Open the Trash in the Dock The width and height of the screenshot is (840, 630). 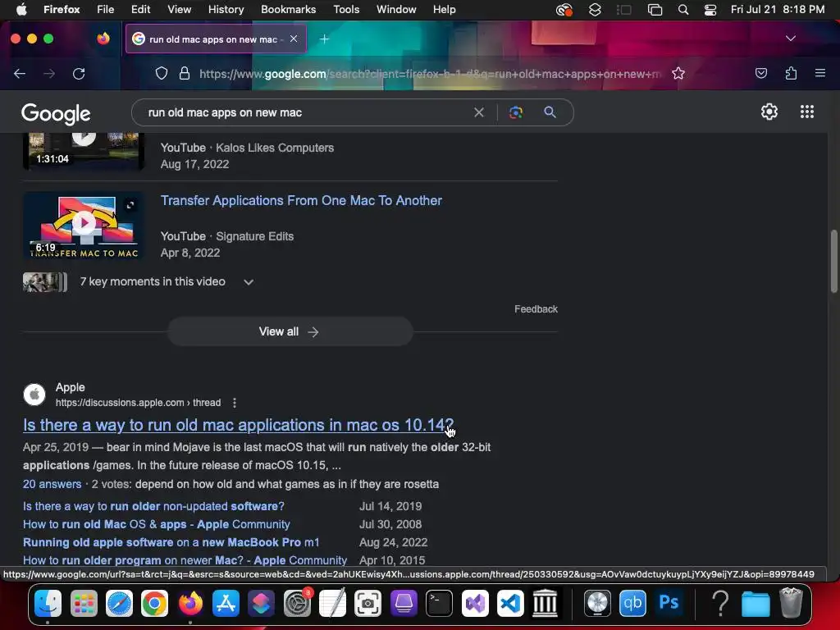tap(791, 603)
